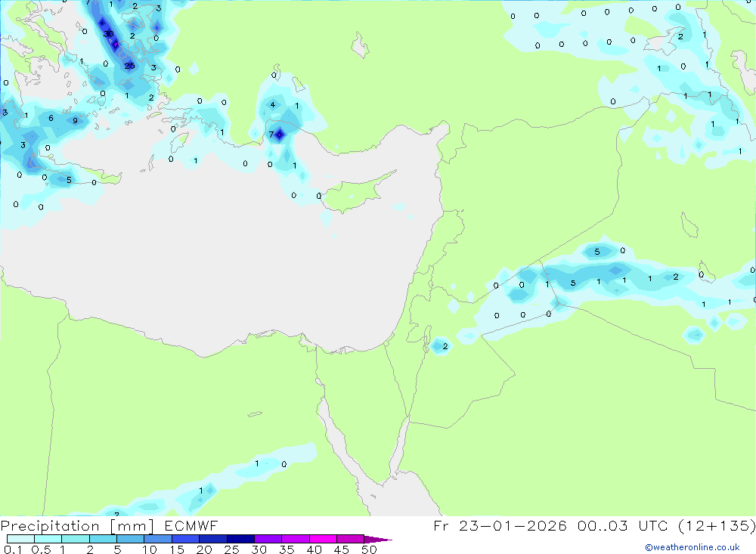Click the 40–45 mm magenta swatch
Viewport: 756px width, 554px height.
323,539
